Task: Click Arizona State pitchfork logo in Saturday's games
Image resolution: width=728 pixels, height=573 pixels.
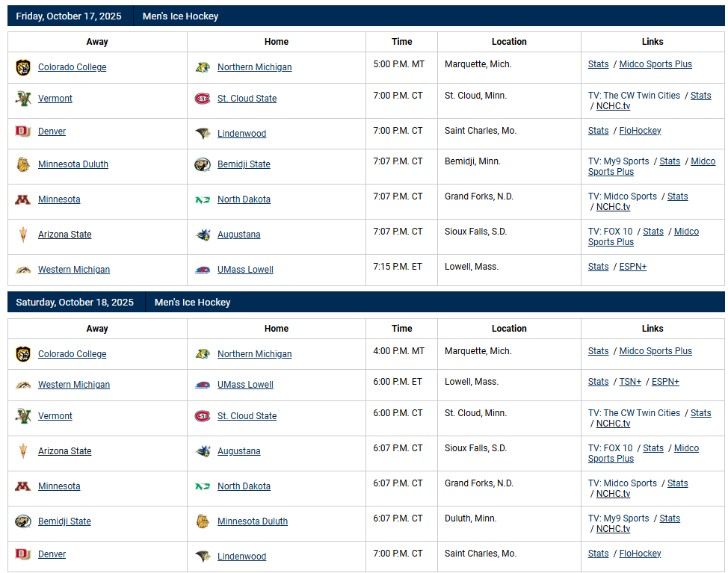Action: click(x=23, y=451)
